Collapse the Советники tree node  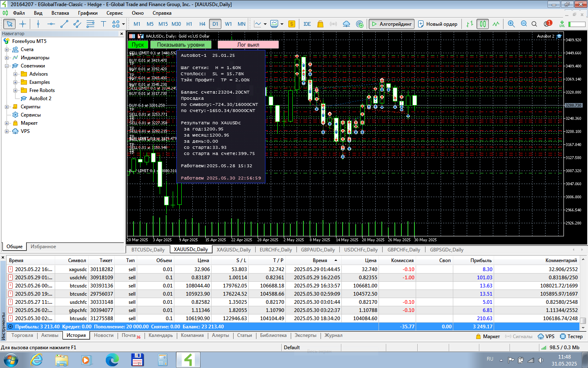point(7,66)
